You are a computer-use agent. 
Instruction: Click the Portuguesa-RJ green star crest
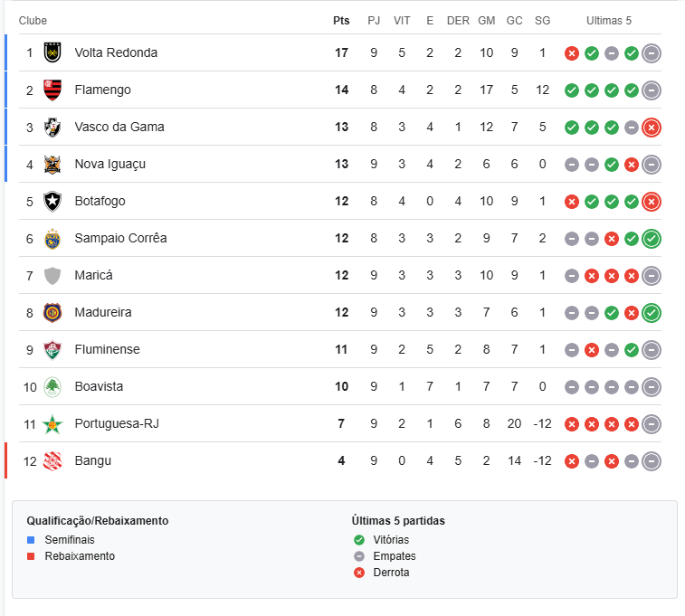[x=52, y=424]
